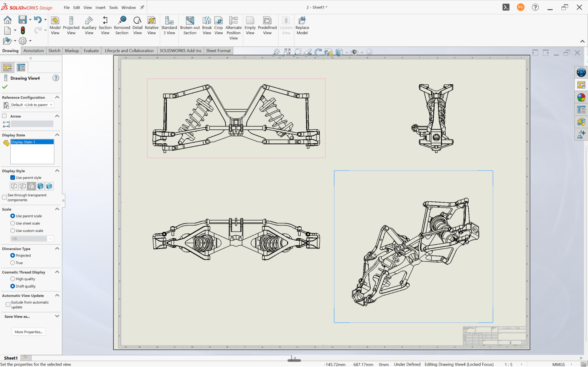
Task: Select Use custom scale radio button
Action: [13, 231]
